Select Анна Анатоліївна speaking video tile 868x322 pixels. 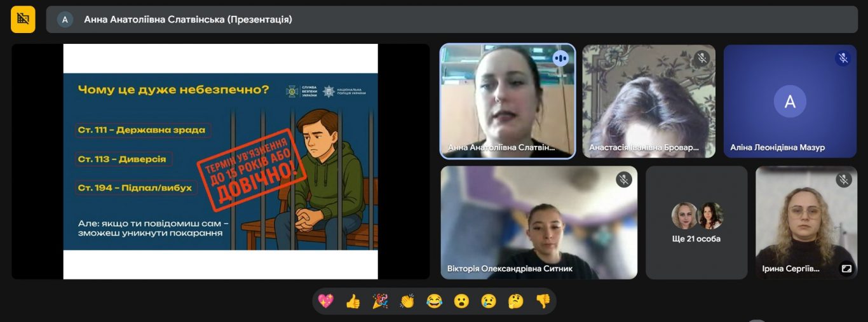(x=508, y=101)
